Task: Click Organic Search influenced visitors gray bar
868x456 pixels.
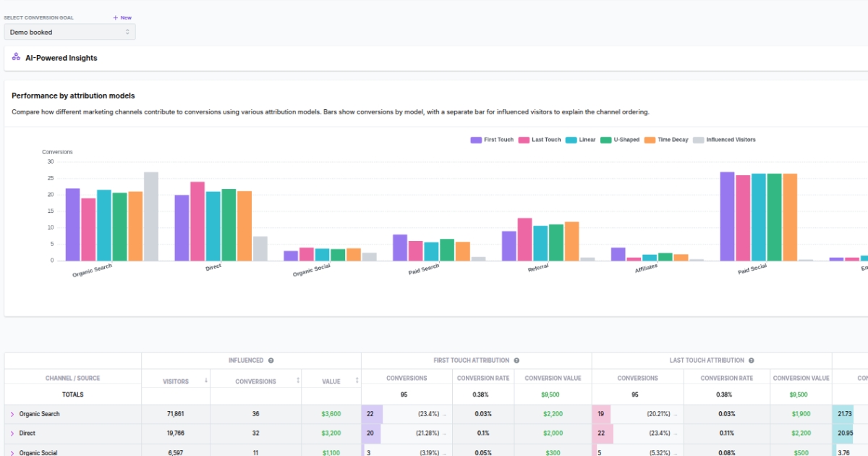Action: tap(151, 216)
